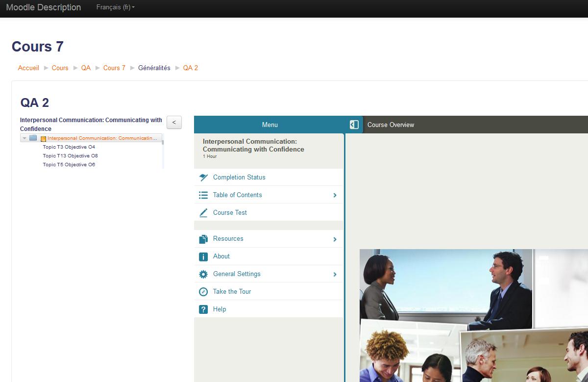Click the Completion Status graduation cap icon
Viewport: 588px width, 382px height.
(203, 177)
